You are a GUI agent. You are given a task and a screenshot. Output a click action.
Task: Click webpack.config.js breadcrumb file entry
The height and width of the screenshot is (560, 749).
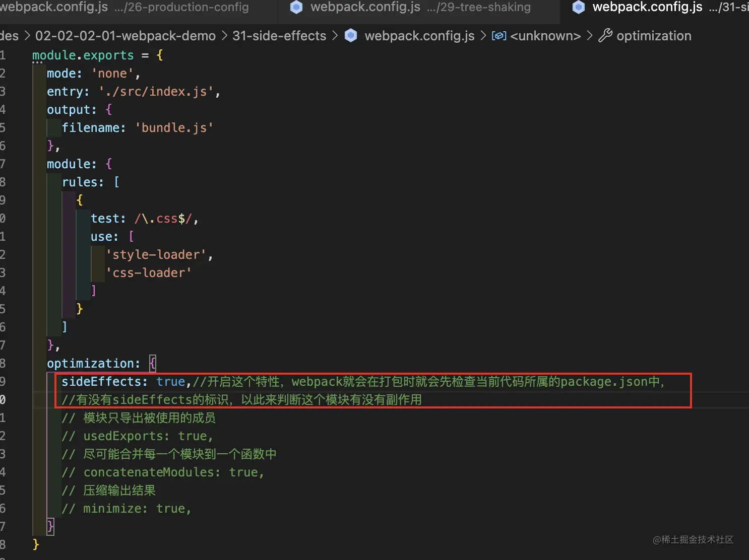[419, 36]
